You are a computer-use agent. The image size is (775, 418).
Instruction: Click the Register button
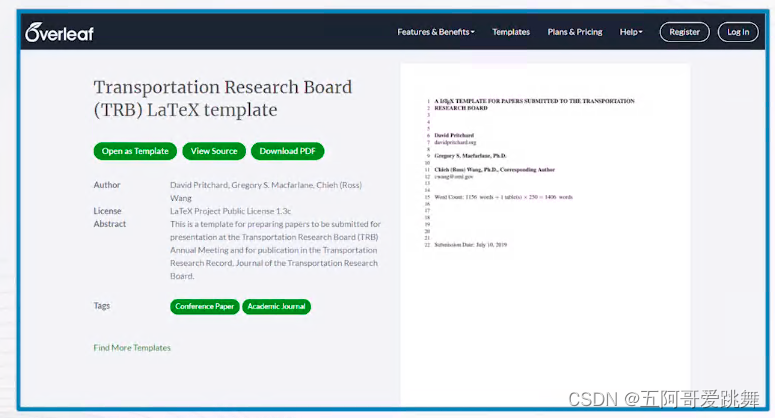click(x=684, y=32)
